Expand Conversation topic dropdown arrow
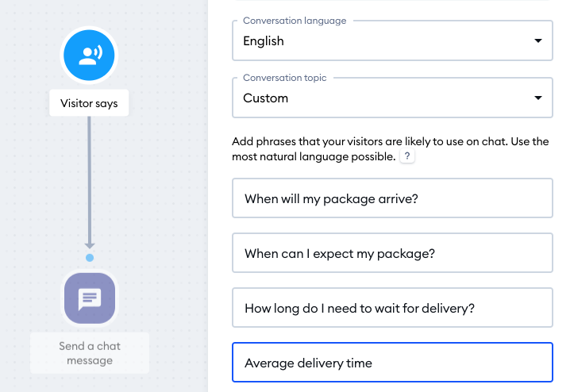 coord(537,98)
